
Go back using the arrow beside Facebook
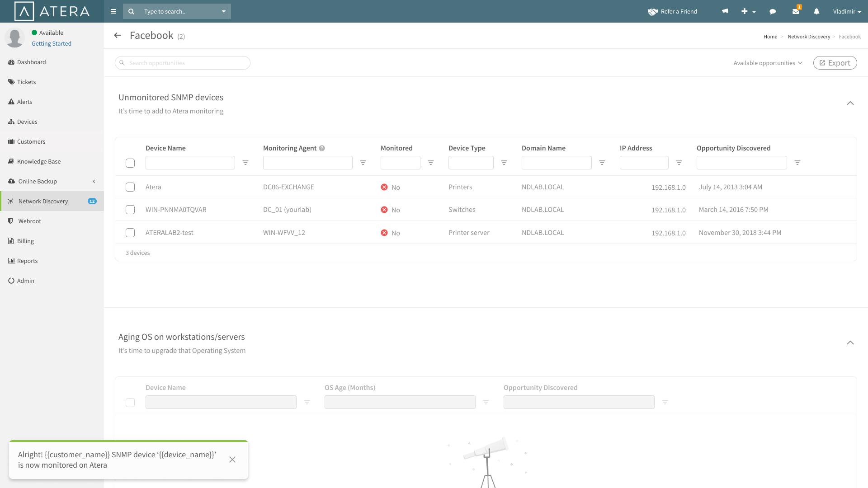click(118, 35)
